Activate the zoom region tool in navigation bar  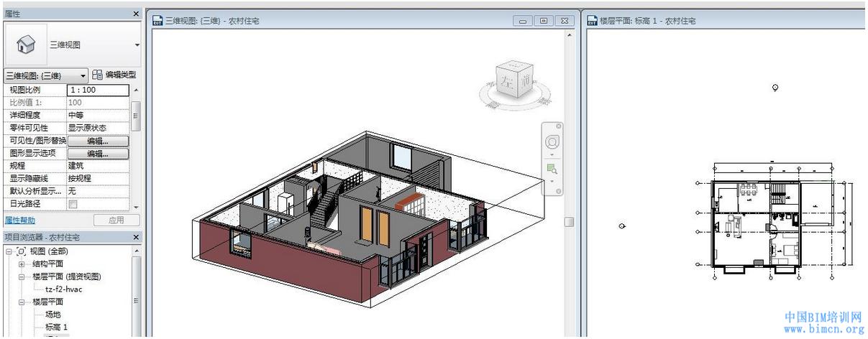point(552,168)
